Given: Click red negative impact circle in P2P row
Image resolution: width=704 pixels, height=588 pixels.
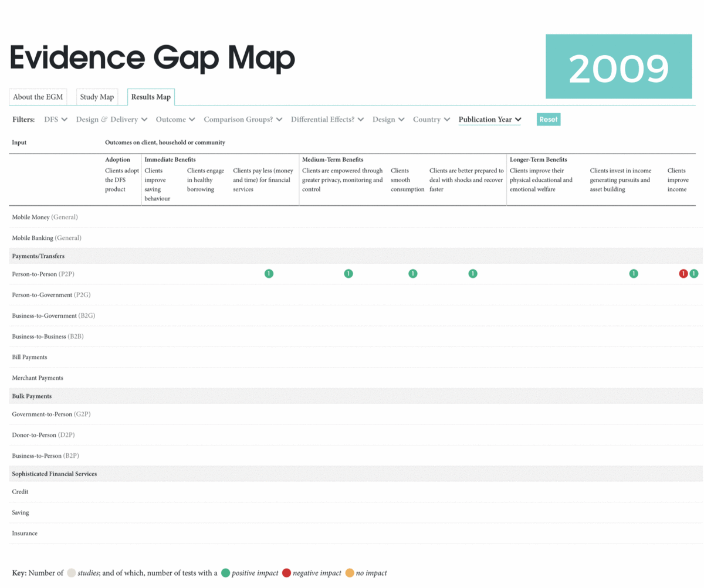Looking at the screenshot, I should (683, 274).
